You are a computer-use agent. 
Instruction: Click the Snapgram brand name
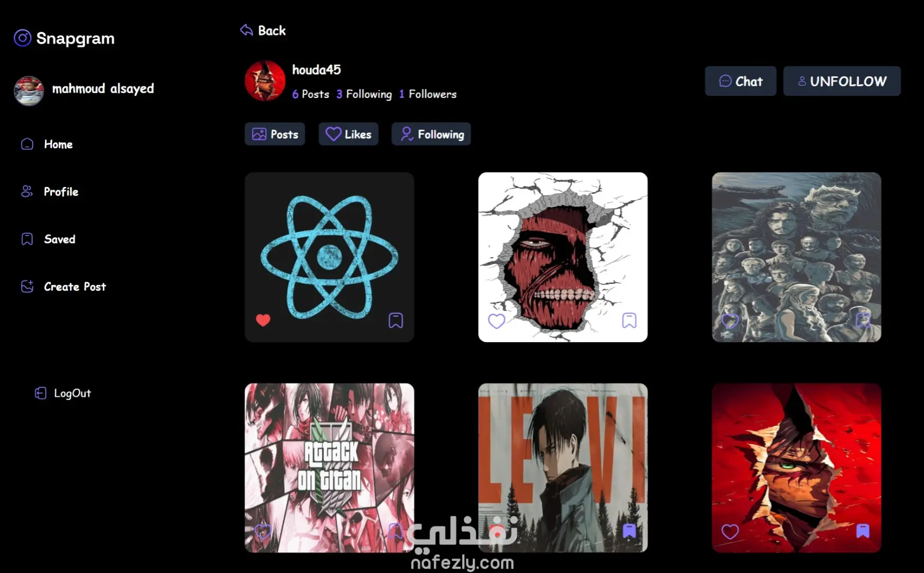(x=75, y=39)
